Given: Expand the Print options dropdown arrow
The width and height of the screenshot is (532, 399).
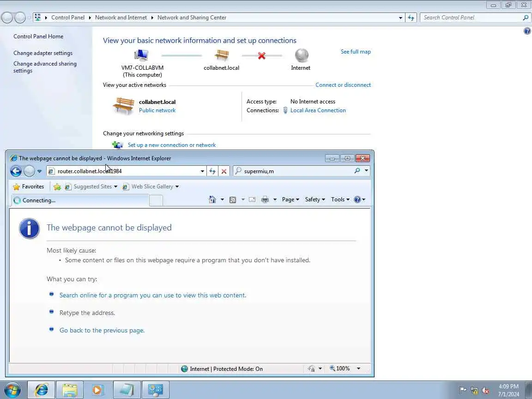Looking at the screenshot, I should tap(275, 199).
